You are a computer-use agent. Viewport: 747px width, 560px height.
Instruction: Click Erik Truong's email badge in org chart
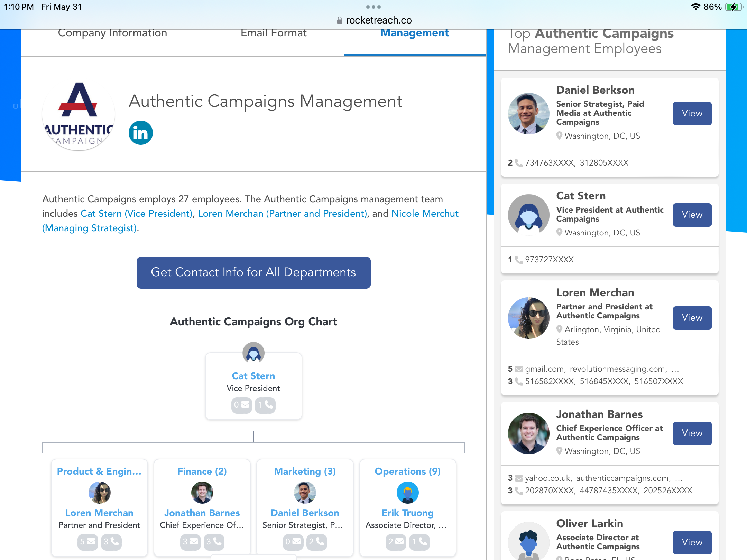[396, 542]
